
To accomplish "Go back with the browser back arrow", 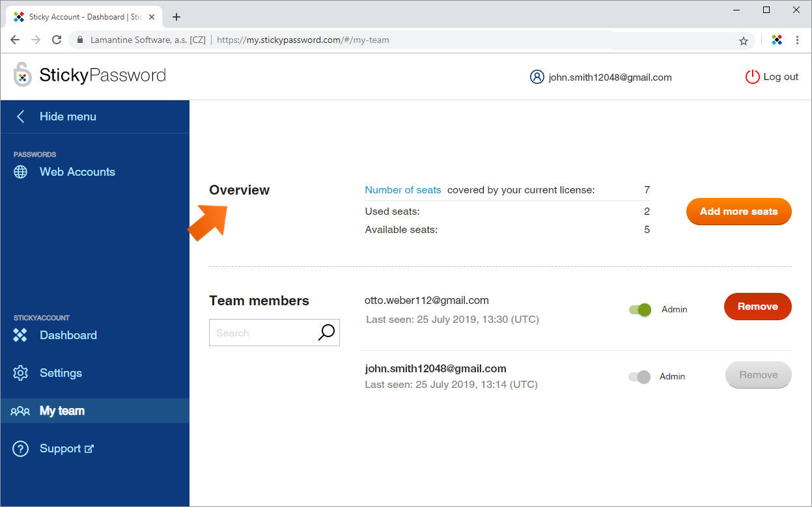I will [15, 40].
